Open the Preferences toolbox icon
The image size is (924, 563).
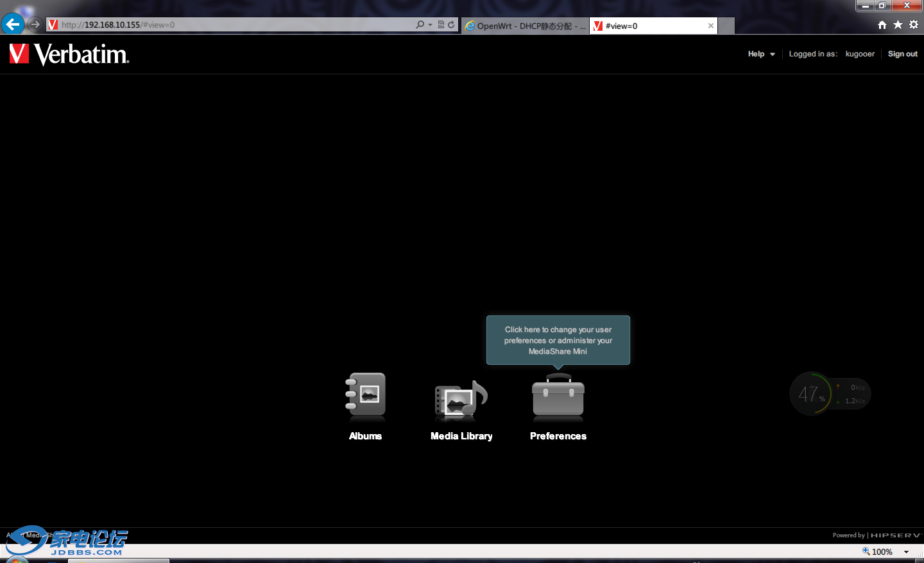tap(558, 398)
